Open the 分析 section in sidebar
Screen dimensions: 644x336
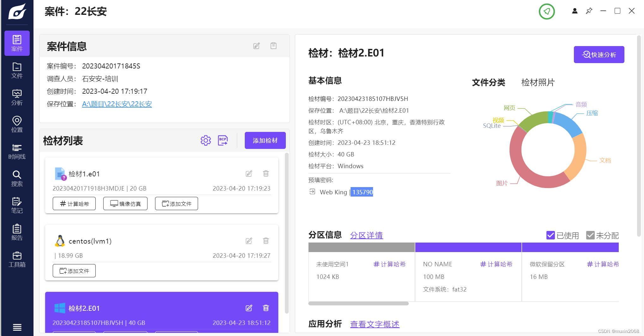tap(17, 97)
